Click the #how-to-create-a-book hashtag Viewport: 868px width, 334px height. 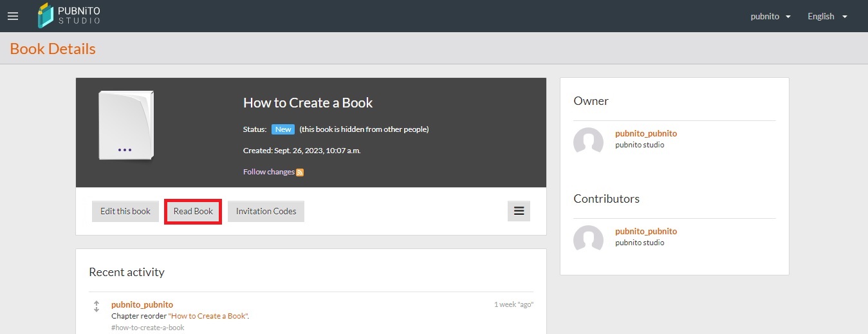tap(148, 328)
